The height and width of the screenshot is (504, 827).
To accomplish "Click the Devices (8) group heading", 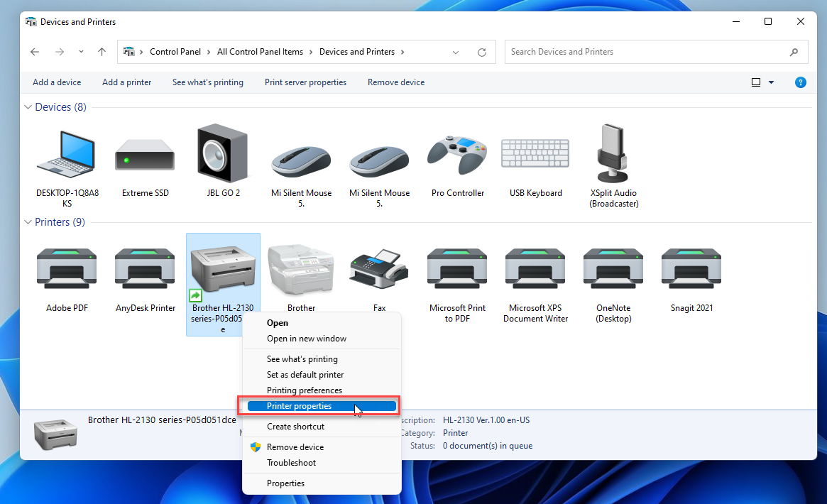I will 60,107.
